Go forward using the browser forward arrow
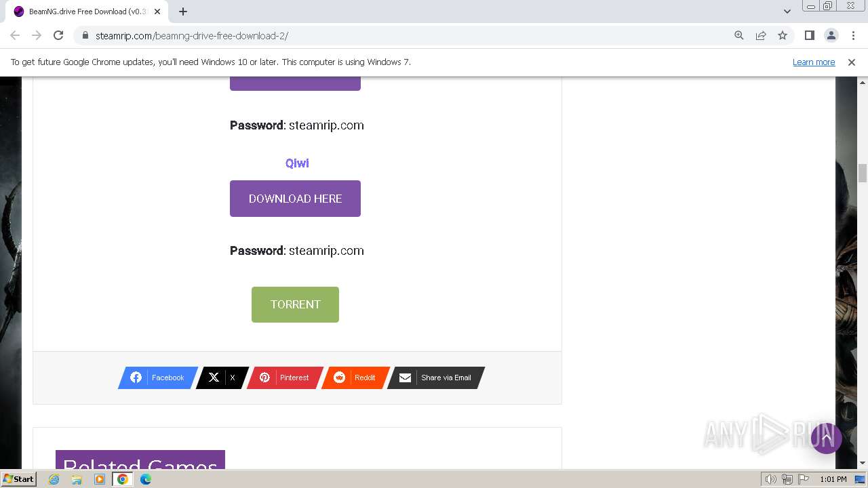Viewport: 868px width, 488px height. (x=37, y=35)
